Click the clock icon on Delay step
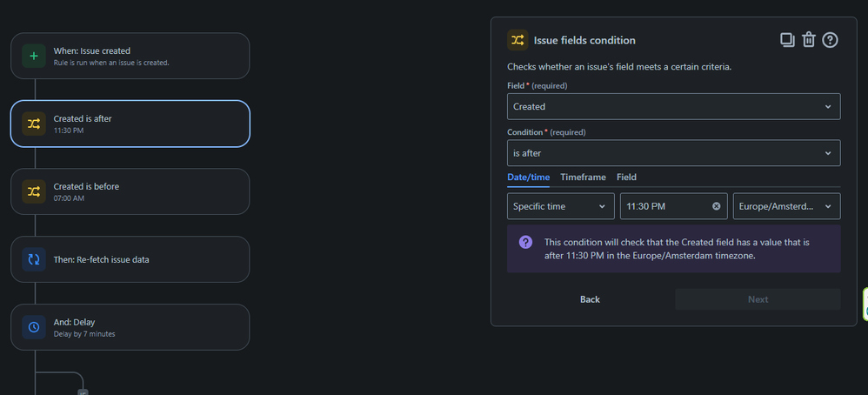The image size is (868, 395). (x=34, y=327)
